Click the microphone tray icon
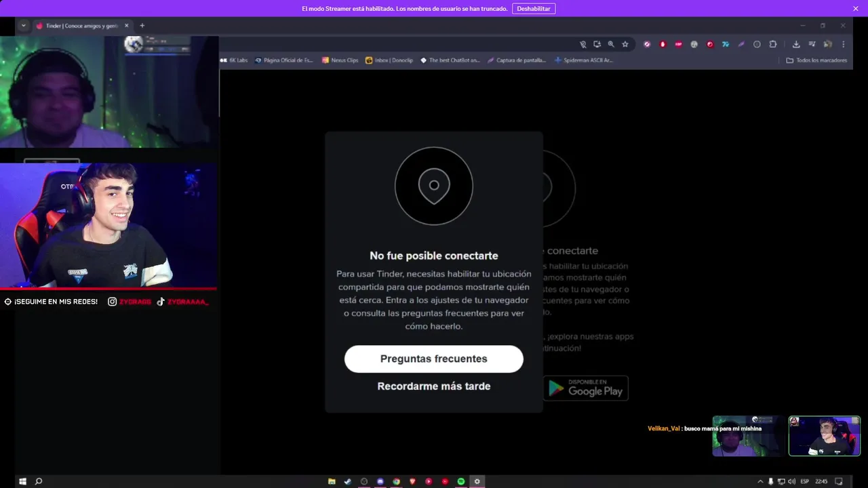 (771, 481)
